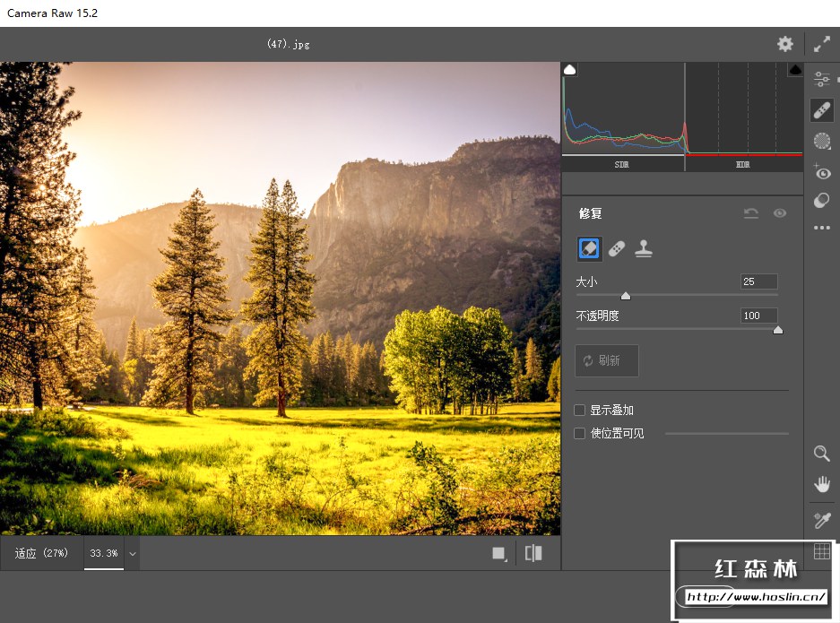Click the histogram graph
Image resolution: width=840 pixels, height=623 pixels.
(682, 109)
